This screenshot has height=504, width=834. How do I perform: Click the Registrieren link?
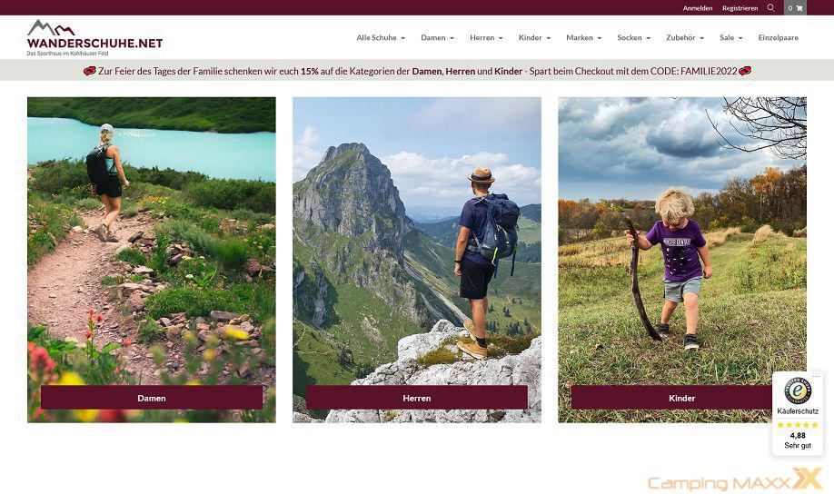[x=740, y=8]
